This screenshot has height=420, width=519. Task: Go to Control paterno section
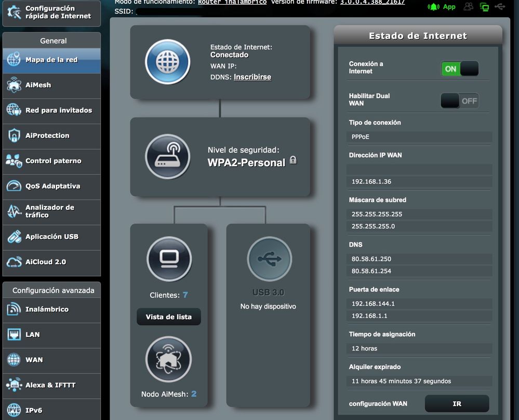[x=51, y=161]
